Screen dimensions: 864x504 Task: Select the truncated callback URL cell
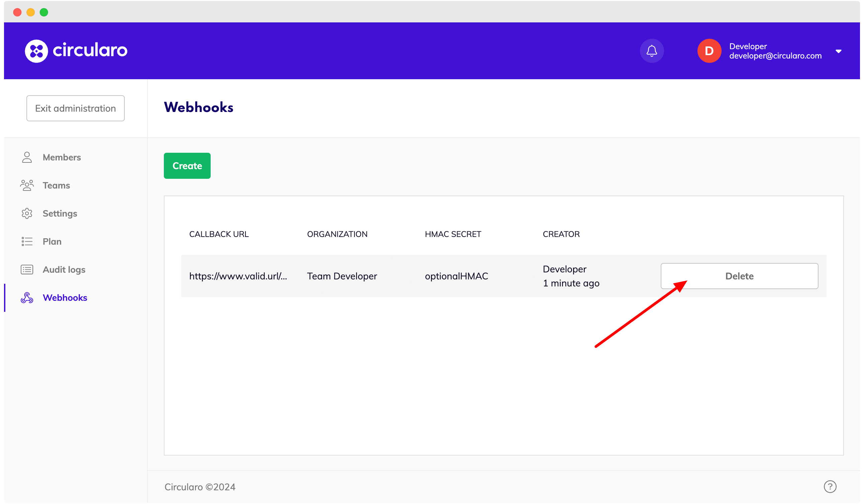pyautogui.click(x=238, y=276)
